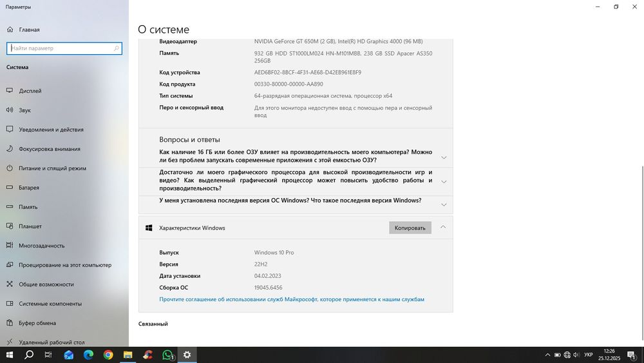Launch Microsoft Edge from the taskbar
The image size is (644, 363).
[x=88, y=355]
